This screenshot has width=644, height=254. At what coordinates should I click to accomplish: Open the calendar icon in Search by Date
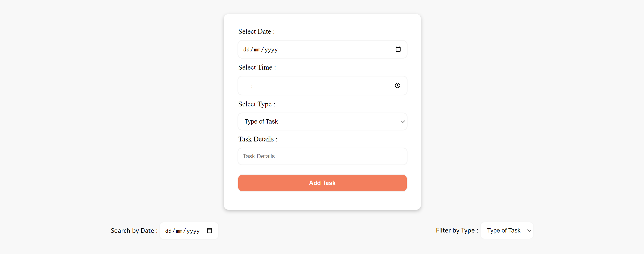(x=209, y=230)
